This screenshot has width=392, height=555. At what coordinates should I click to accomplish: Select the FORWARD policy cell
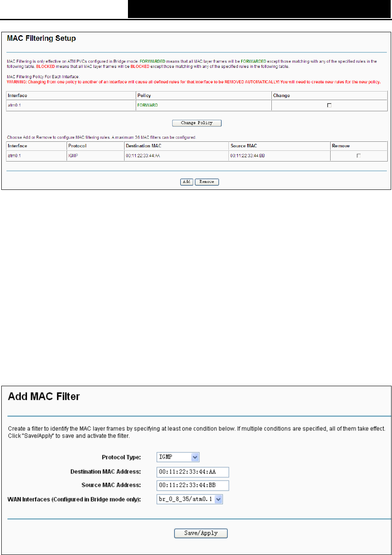[204, 105]
